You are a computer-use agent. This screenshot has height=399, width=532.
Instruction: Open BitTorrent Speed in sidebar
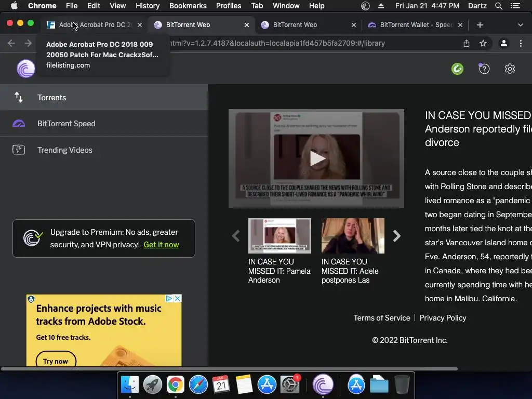point(104,124)
